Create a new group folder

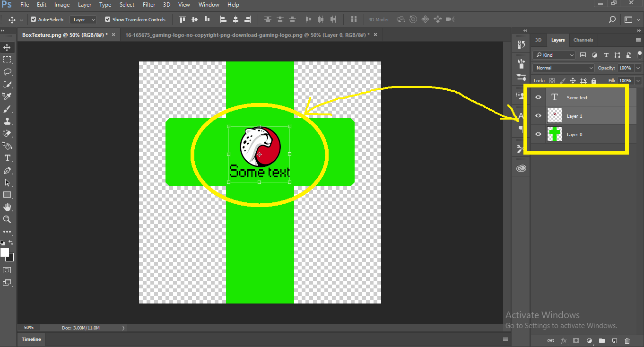pyautogui.click(x=602, y=340)
